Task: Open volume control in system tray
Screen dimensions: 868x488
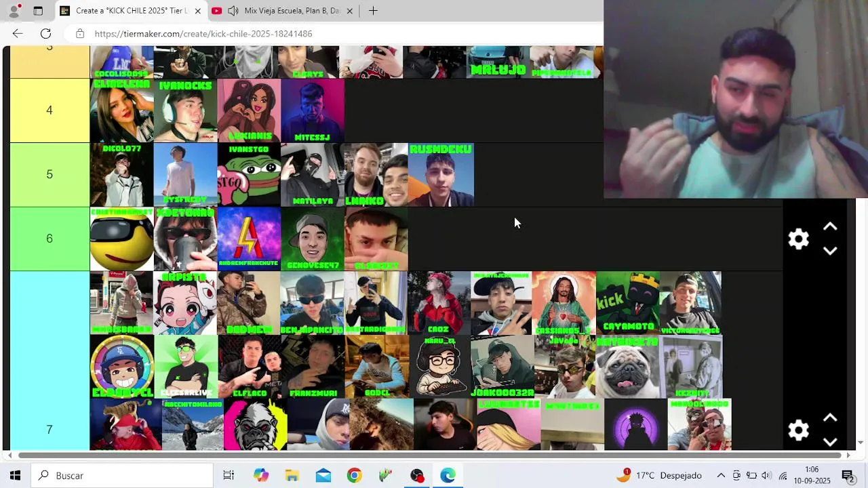Action: [766, 476]
